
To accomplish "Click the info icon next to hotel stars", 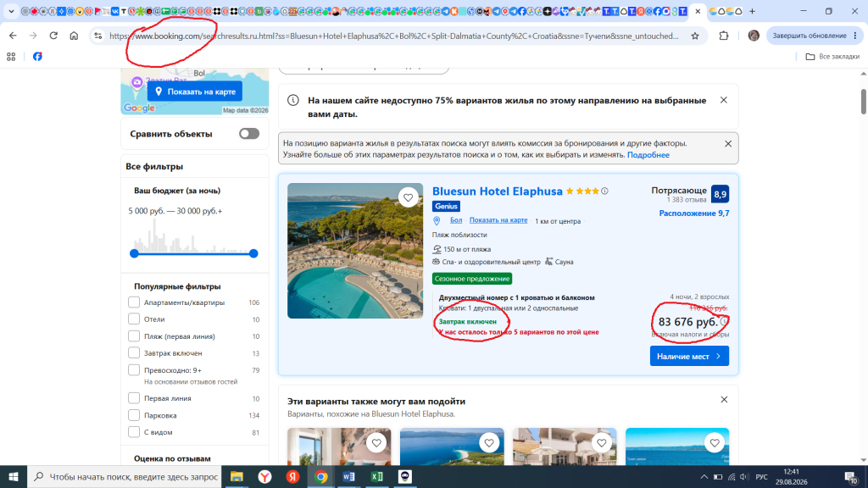I will pos(604,191).
